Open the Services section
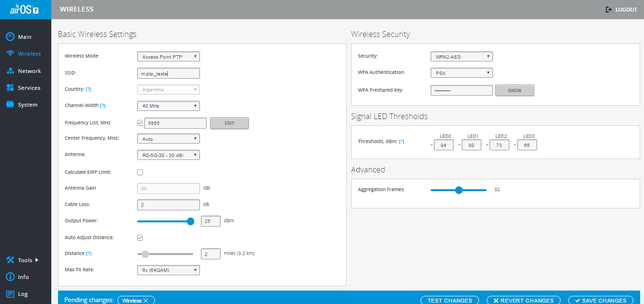This screenshot has width=644, height=304. coord(29,88)
